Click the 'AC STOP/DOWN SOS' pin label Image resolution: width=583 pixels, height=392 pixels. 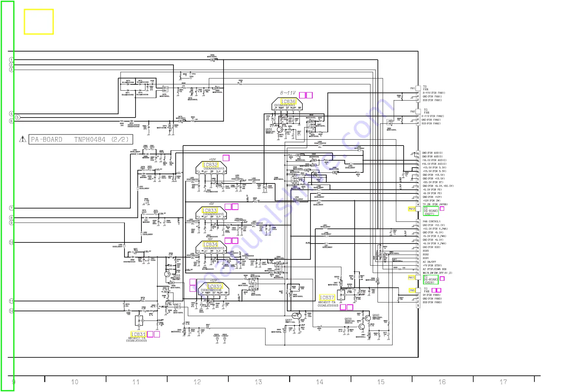435,269
